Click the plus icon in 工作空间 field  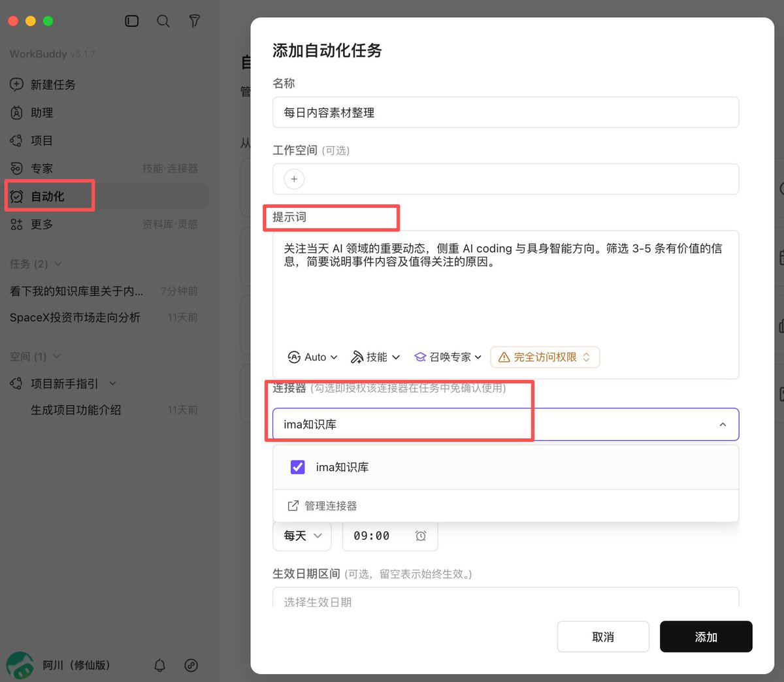pos(294,179)
